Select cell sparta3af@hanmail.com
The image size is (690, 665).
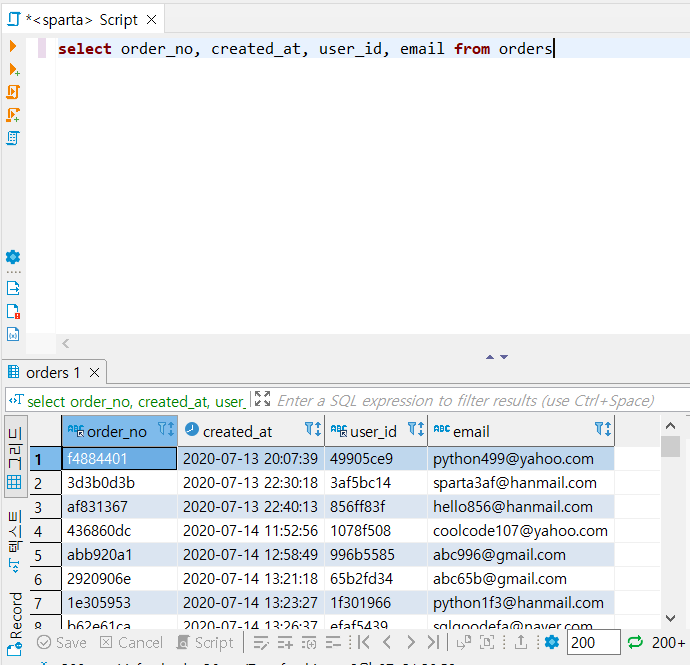coord(521,483)
